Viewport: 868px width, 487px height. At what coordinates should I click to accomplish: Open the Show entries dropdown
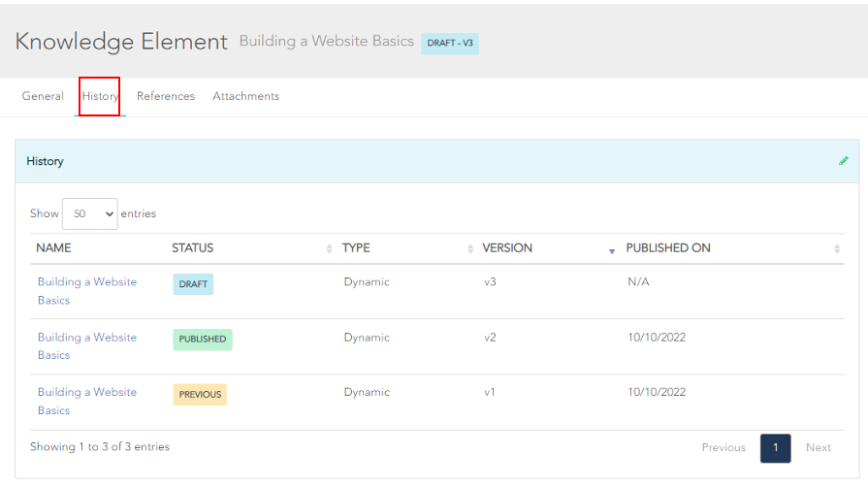pyautogui.click(x=89, y=213)
